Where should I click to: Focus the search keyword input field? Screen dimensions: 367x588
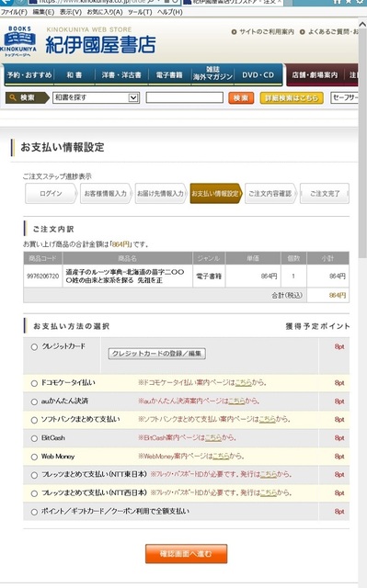[x=184, y=98]
